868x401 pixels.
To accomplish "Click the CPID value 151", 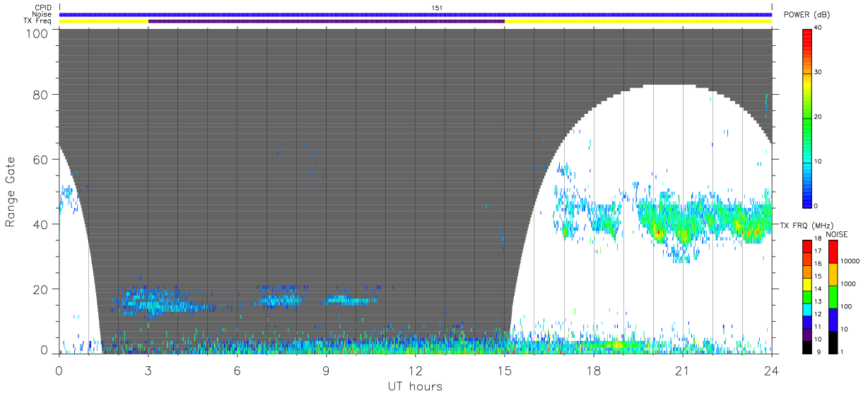I will [438, 8].
